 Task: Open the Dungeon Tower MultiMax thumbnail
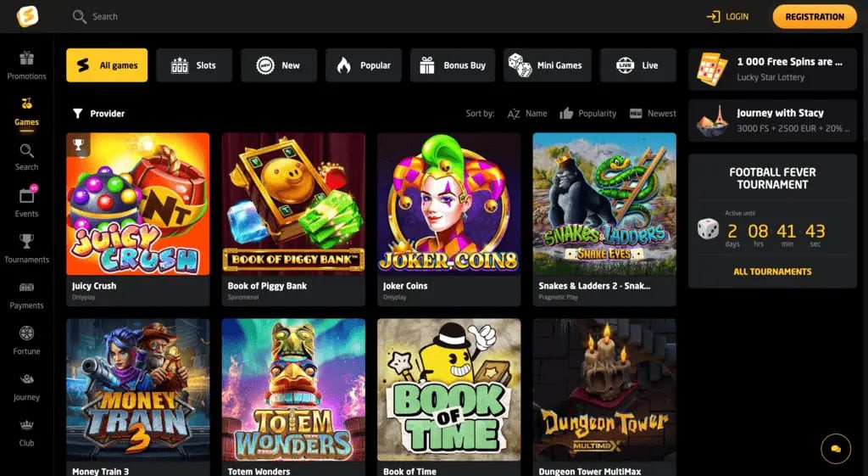(604, 389)
